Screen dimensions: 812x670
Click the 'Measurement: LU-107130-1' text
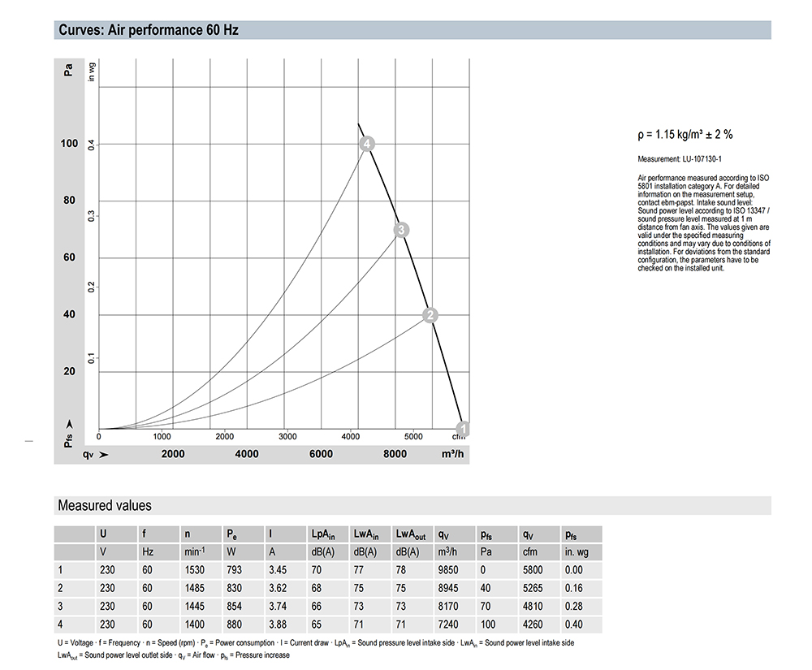(x=679, y=159)
